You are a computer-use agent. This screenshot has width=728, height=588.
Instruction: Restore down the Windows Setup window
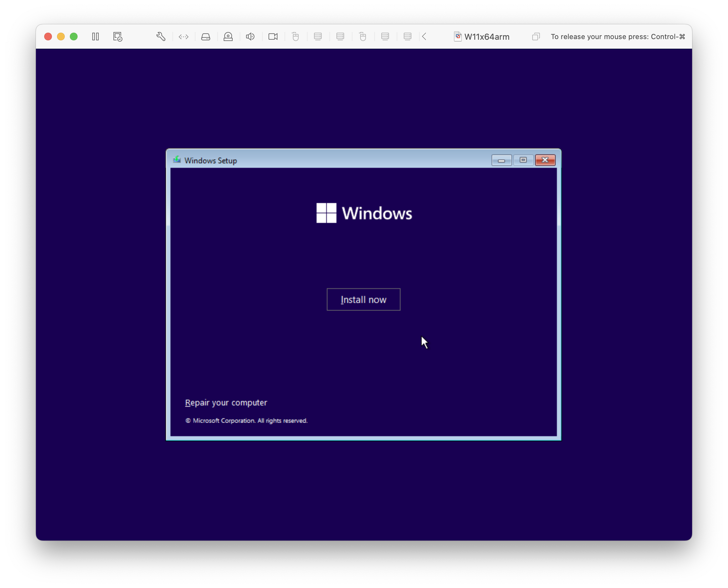(x=523, y=160)
